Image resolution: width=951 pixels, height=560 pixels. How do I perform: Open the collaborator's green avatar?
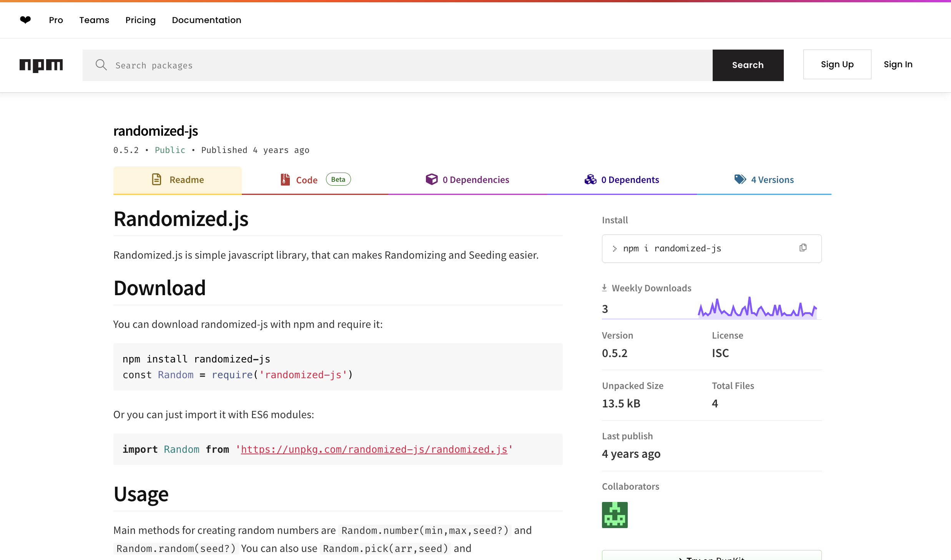[615, 515]
